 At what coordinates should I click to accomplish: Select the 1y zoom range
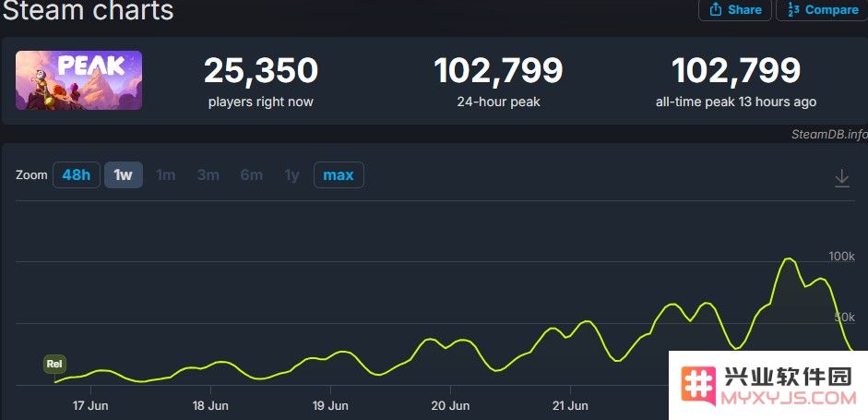pyautogui.click(x=291, y=175)
